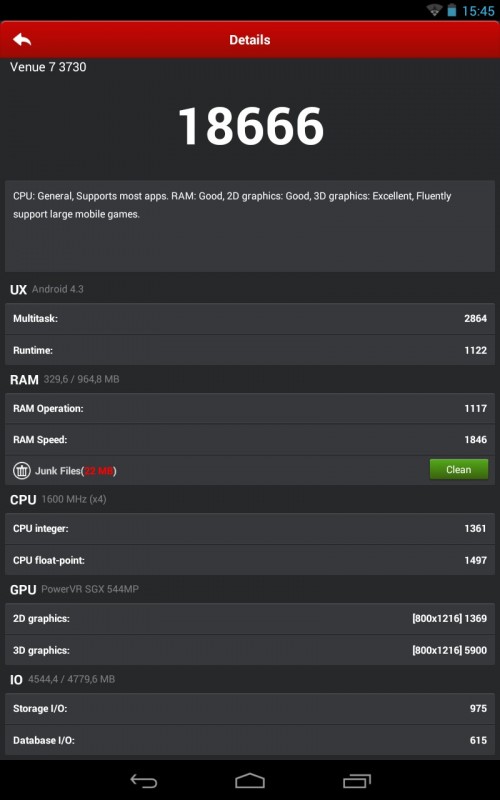The height and width of the screenshot is (800, 500).
Task: Tap the status bar clock 15:45
Action: coord(478,11)
